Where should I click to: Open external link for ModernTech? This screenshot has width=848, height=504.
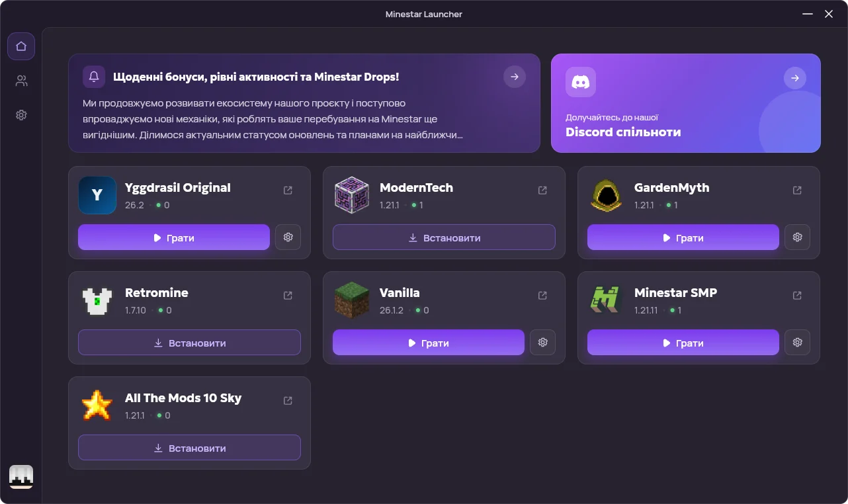[x=542, y=190]
